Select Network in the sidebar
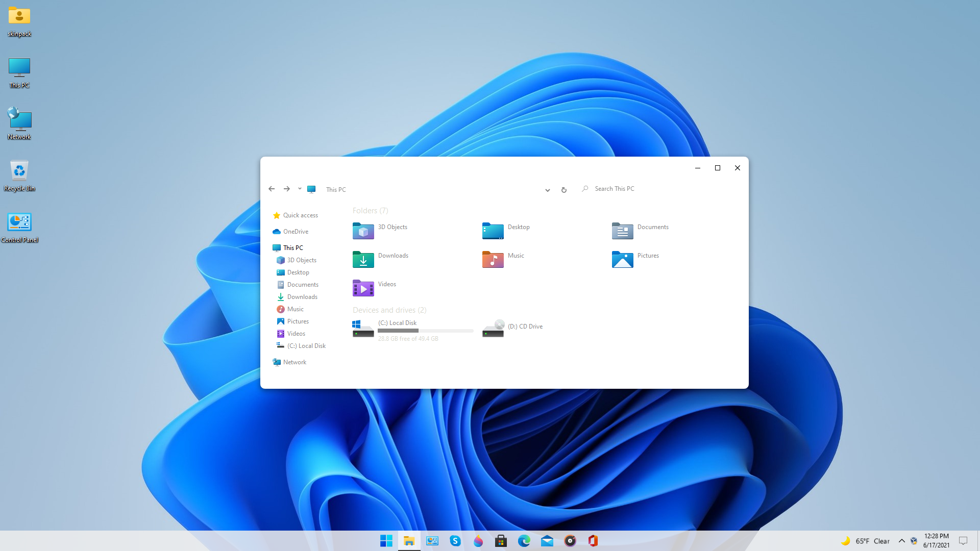 click(294, 362)
